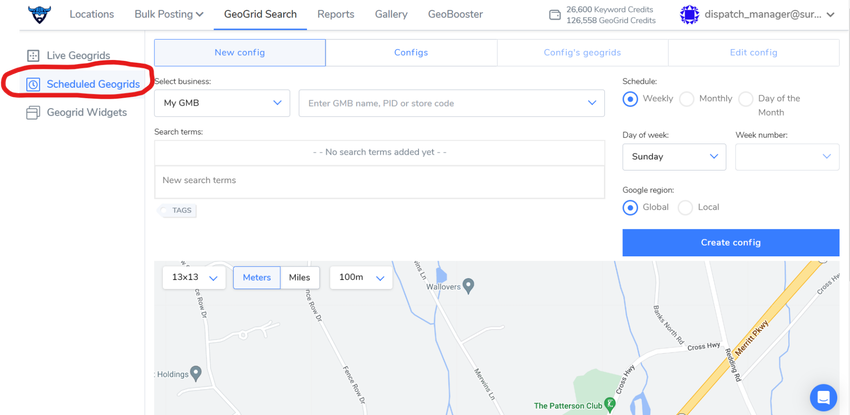Toggle the TAGS switch

pyautogui.click(x=177, y=211)
